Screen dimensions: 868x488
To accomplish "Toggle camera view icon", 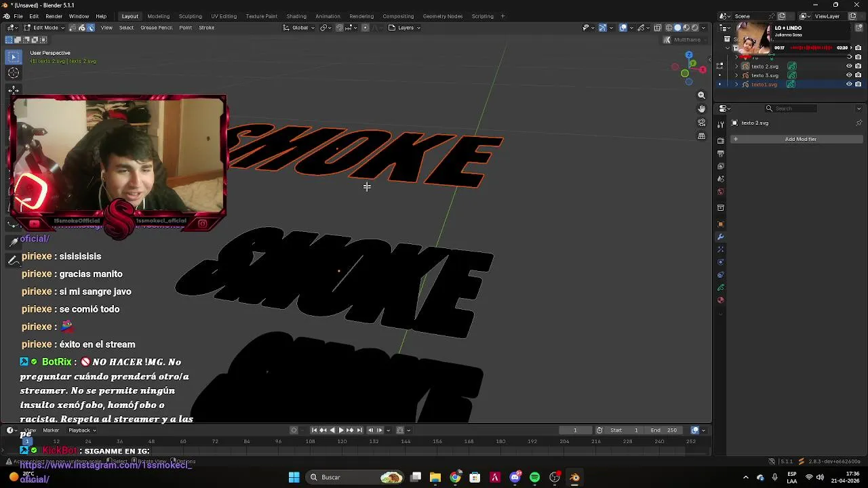I will tap(701, 123).
